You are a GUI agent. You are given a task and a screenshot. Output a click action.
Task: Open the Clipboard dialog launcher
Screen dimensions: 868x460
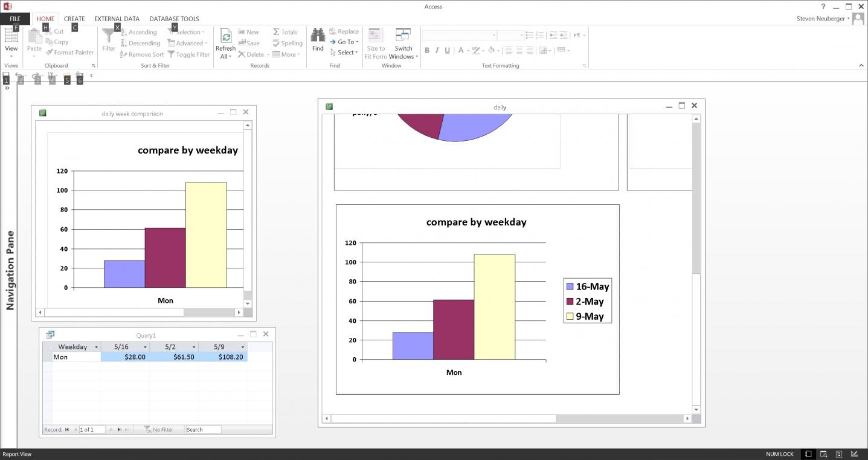click(94, 65)
